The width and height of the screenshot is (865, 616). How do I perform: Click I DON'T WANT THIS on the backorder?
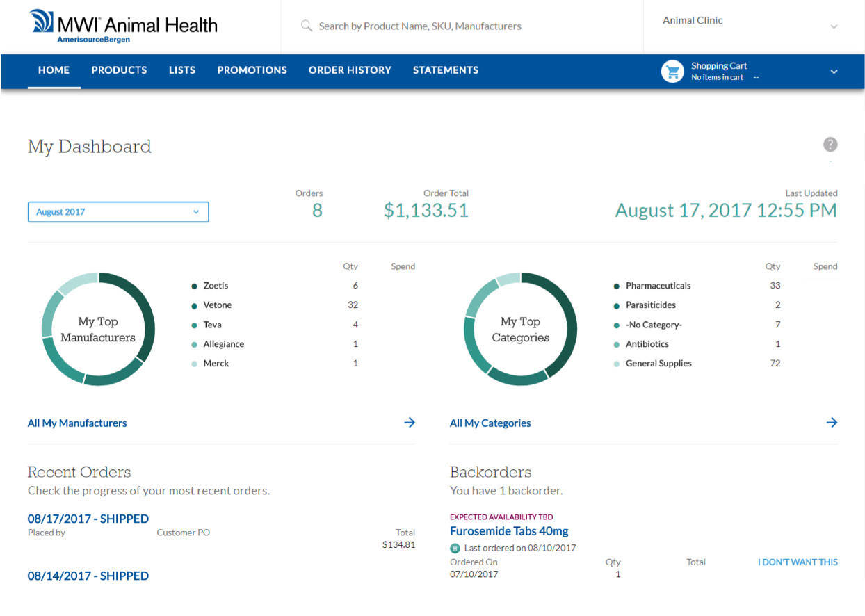click(798, 562)
